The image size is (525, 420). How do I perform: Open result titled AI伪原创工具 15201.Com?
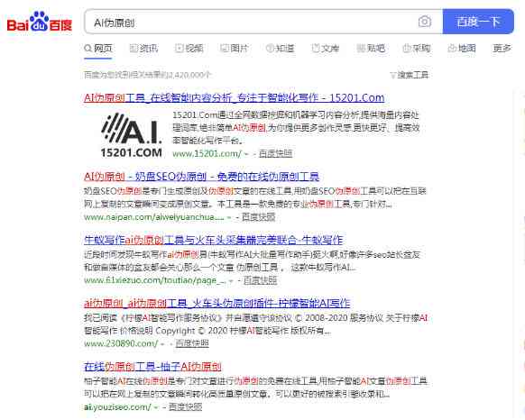(x=234, y=97)
